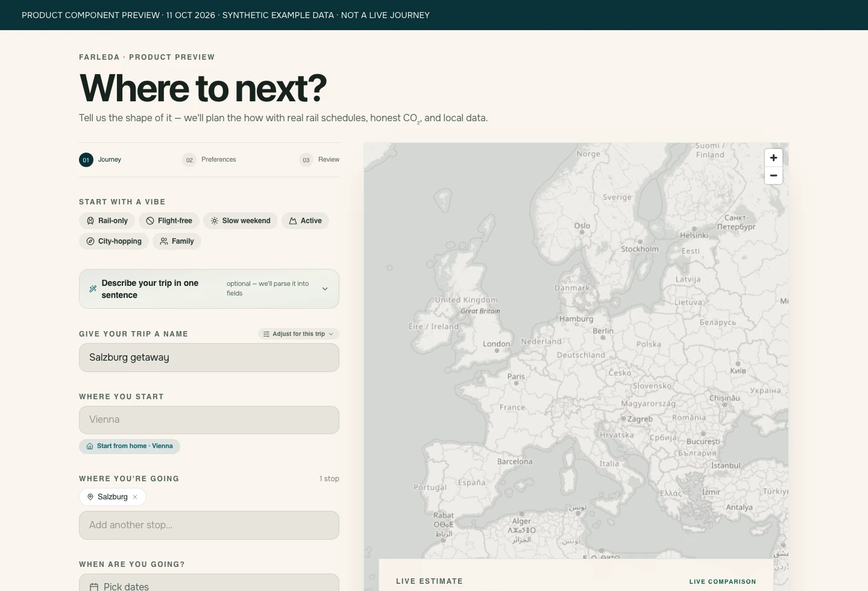Toggle the Family vibe chip
The image size is (868, 591).
click(177, 241)
